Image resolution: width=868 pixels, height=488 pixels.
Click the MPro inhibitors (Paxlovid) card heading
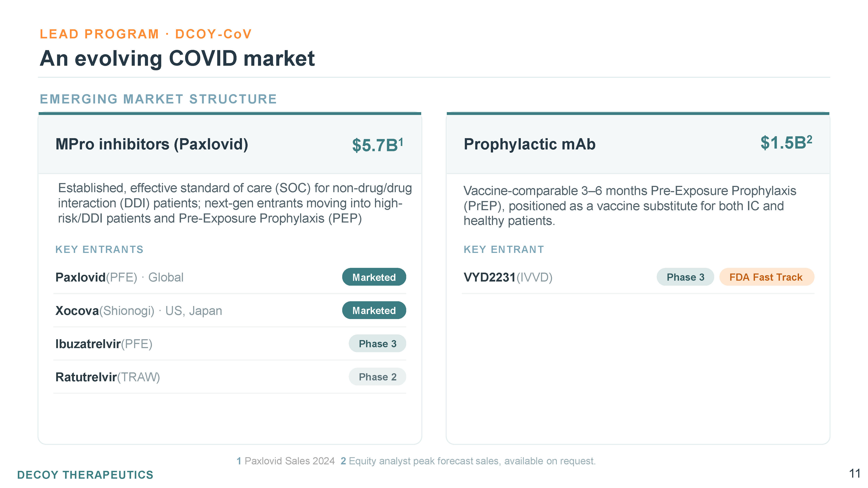point(152,144)
